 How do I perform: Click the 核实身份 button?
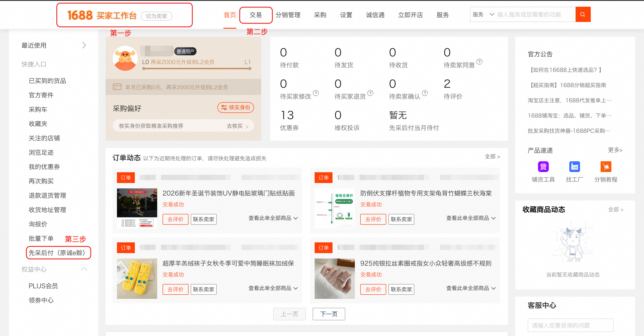point(235,108)
